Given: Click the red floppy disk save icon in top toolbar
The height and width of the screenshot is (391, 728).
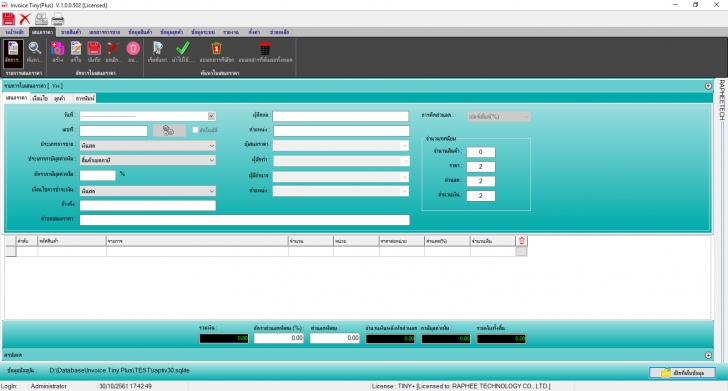Looking at the screenshot, I should point(8,19).
